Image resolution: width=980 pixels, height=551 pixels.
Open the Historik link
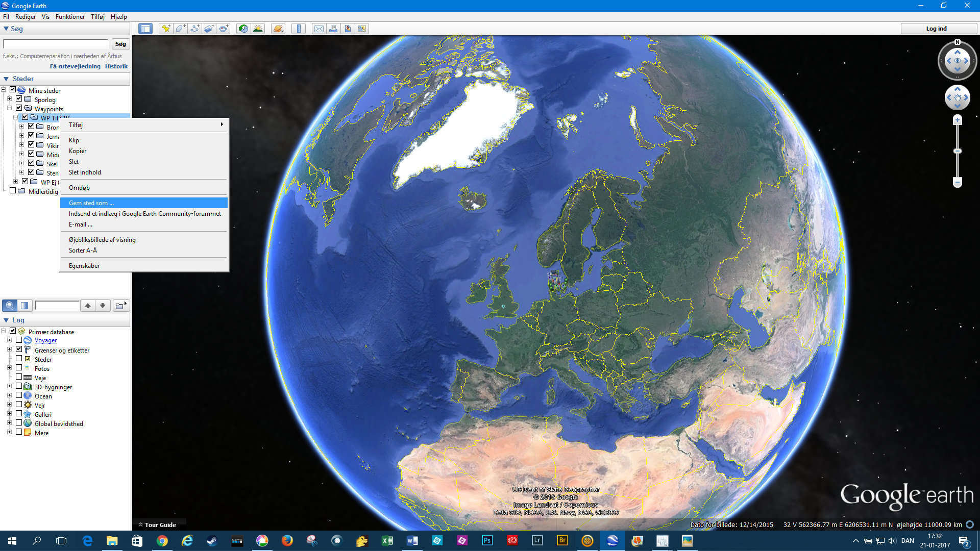[116, 66]
